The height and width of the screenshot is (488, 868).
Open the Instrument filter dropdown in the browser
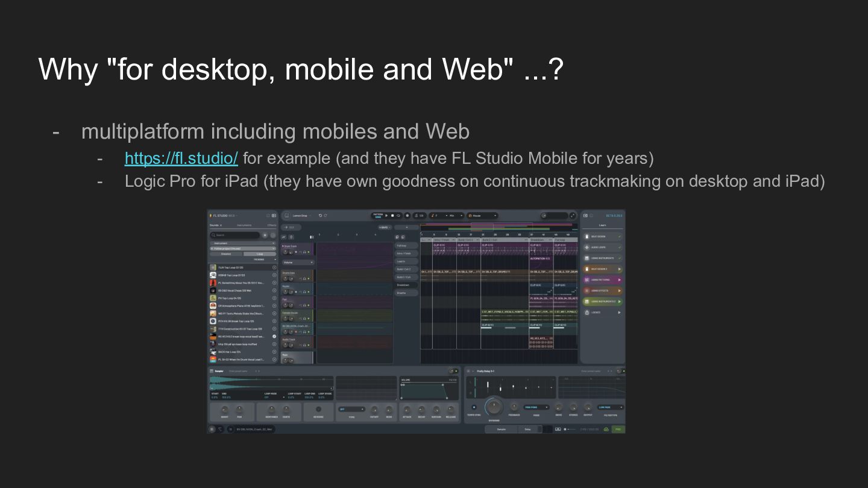(x=243, y=243)
